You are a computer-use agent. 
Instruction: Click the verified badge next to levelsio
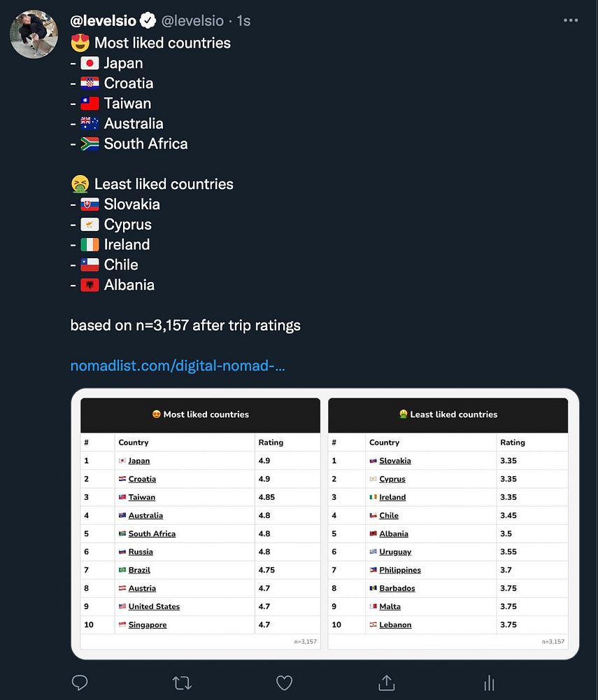point(149,21)
